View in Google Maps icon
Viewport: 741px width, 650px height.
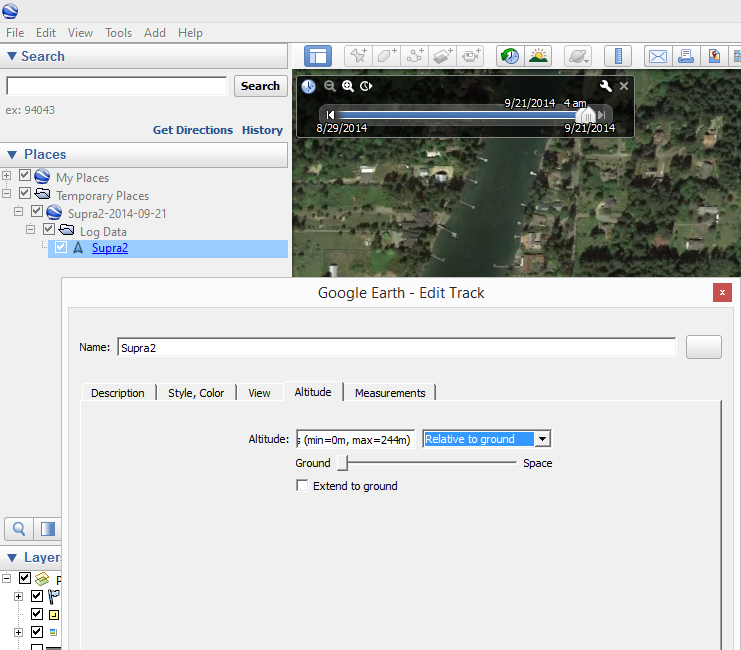coord(714,56)
